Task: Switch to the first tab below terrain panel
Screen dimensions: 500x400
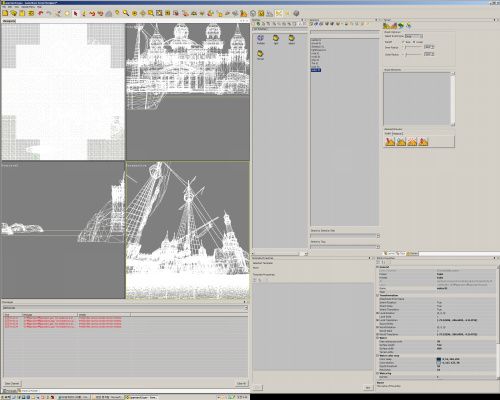Action: pos(390,254)
